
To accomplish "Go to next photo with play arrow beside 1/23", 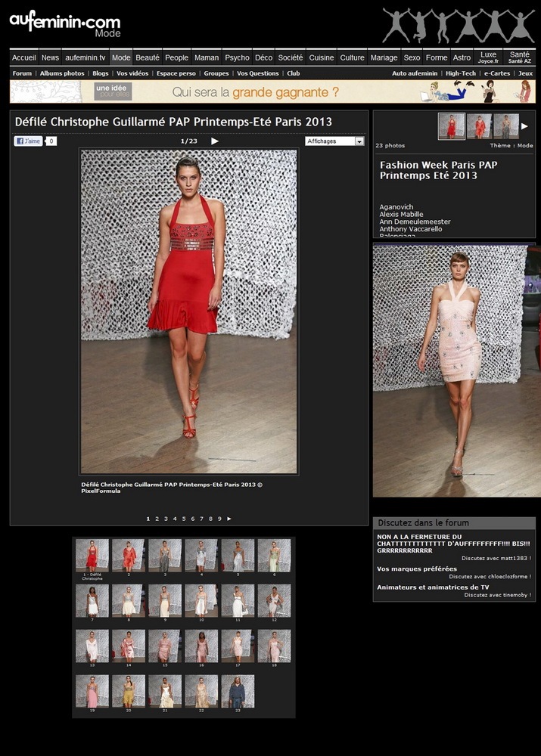I will (x=215, y=141).
